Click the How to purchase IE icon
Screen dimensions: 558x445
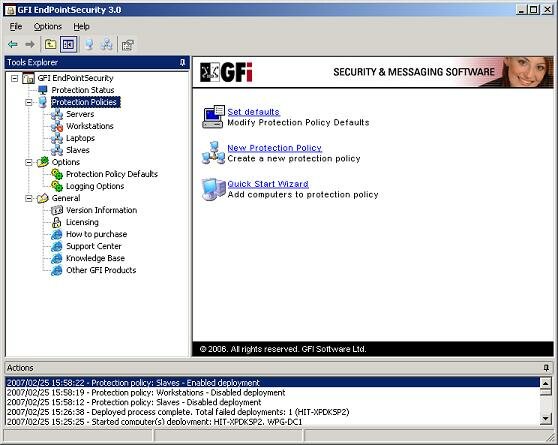click(57, 234)
